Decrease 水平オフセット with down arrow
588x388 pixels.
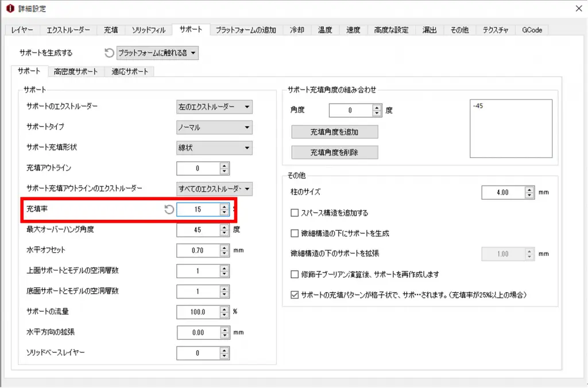click(x=224, y=254)
